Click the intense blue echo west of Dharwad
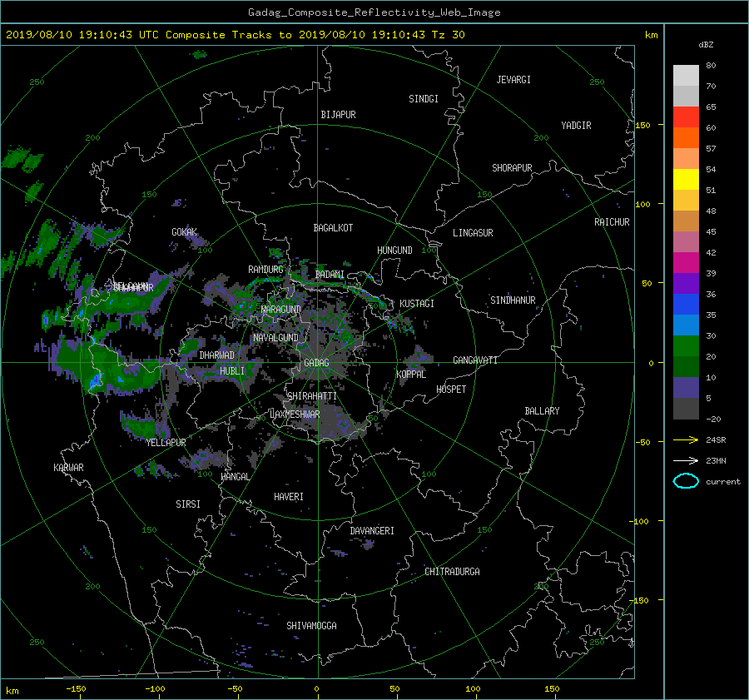 [96, 380]
